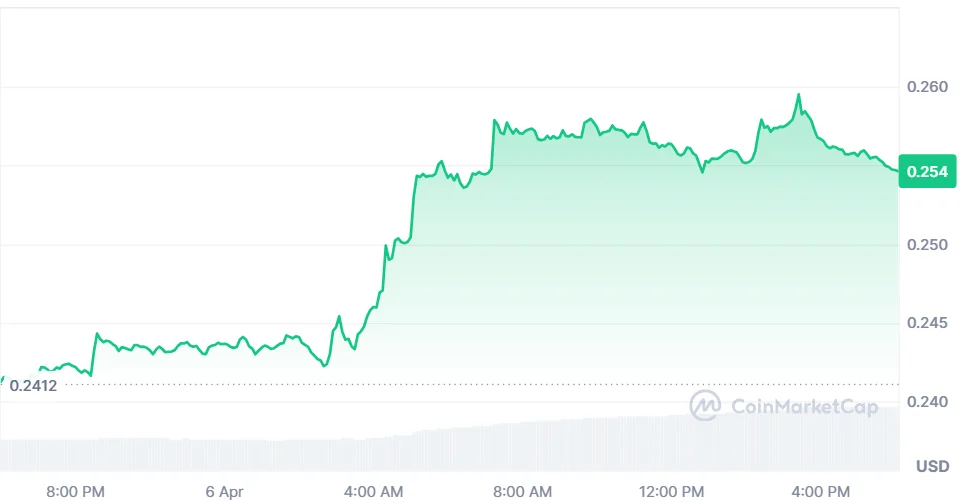Select the 0.2412 opening price label

(x=33, y=385)
